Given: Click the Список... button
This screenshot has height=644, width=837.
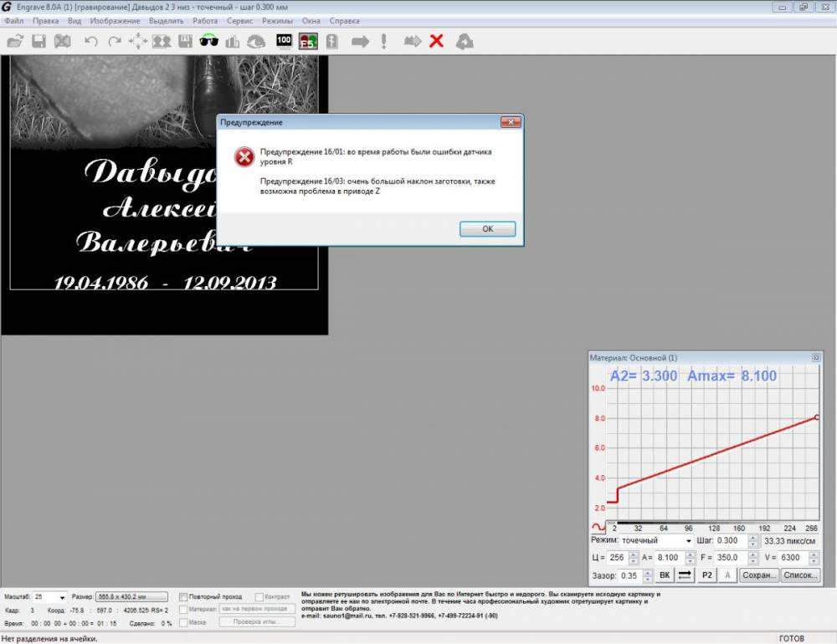Looking at the screenshot, I should pyautogui.click(x=800, y=575).
